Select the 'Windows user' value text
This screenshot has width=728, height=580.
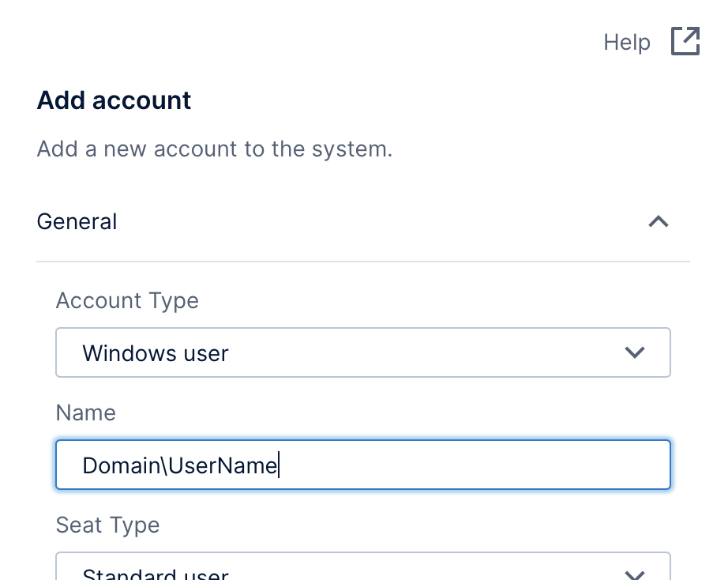click(156, 353)
